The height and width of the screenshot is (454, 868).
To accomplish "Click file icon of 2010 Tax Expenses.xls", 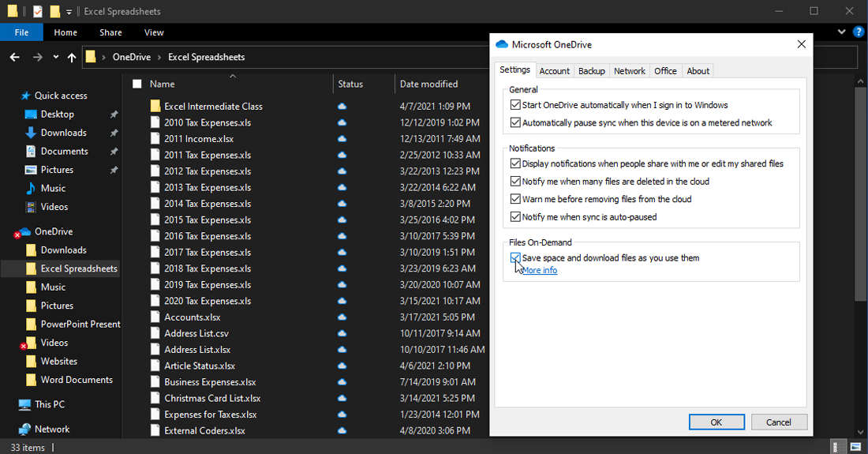I will (x=155, y=122).
